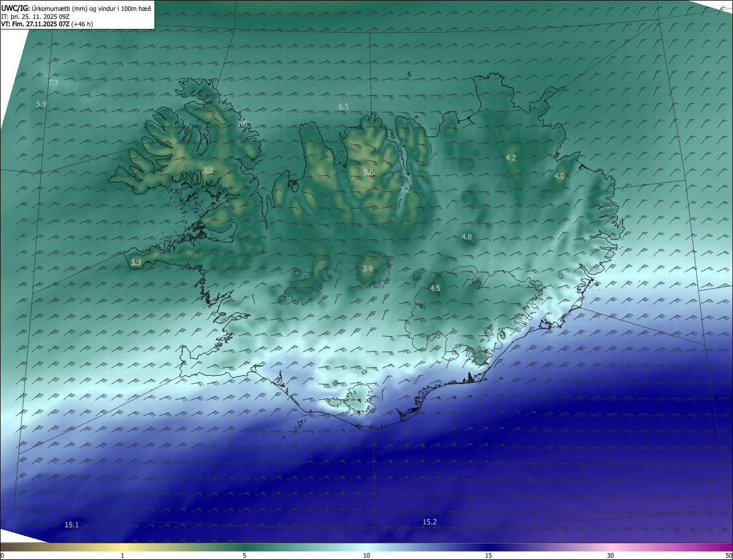The height and width of the screenshot is (560, 733).
Task: Select the 3.0 value in north Iceland
Action: click(x=368, y=172)
